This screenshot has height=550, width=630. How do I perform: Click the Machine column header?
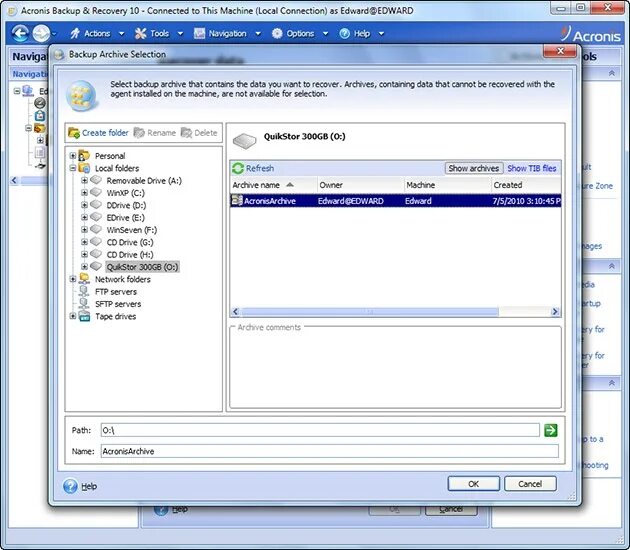coord(448,185)
